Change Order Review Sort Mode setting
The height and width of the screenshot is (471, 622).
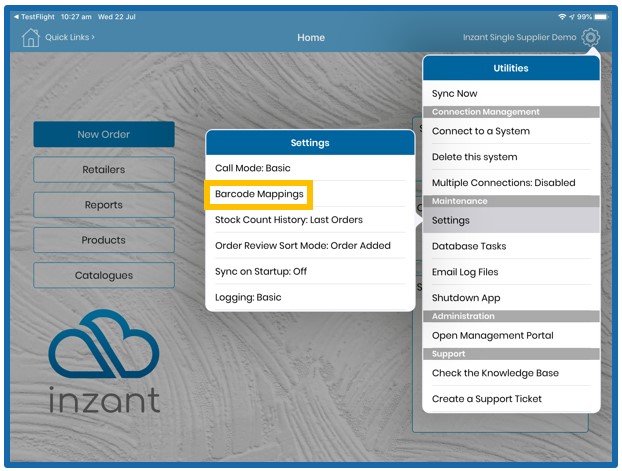pos(310,246)
